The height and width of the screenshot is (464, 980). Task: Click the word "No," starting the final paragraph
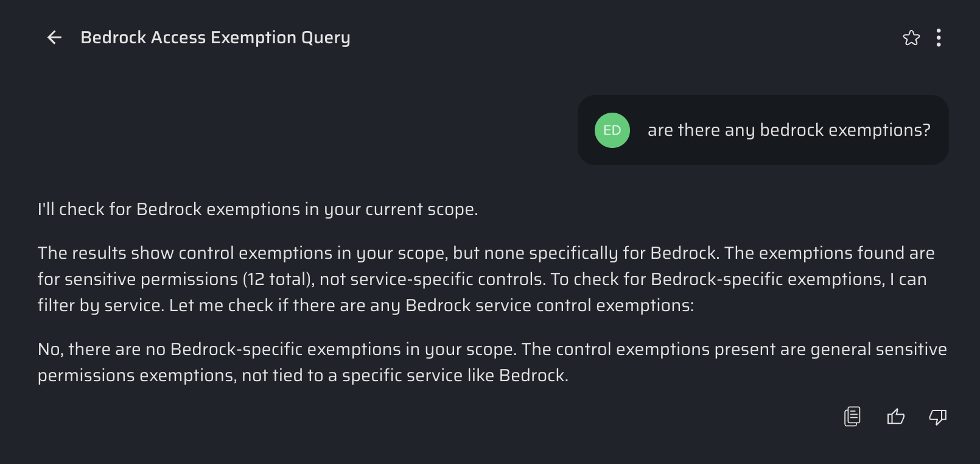50,350
